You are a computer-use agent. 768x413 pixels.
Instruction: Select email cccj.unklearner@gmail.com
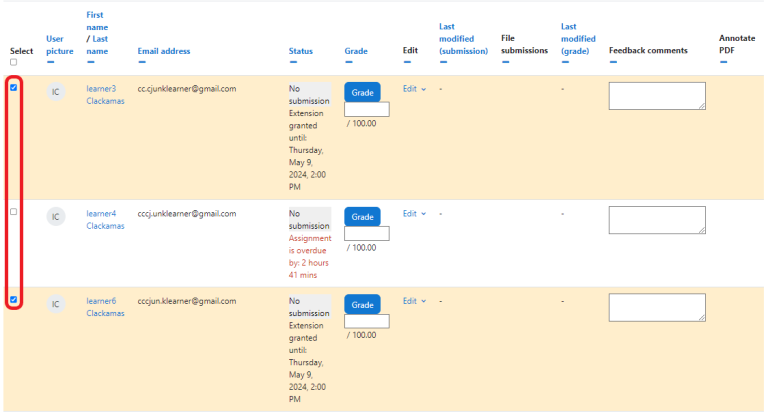click(x=187, y=214)
